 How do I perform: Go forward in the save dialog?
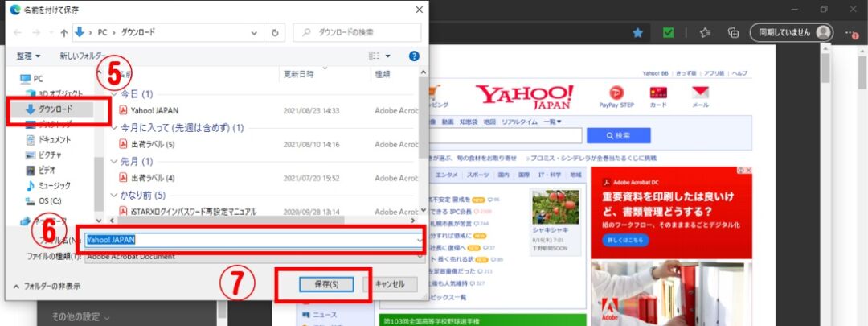[36, 33]
